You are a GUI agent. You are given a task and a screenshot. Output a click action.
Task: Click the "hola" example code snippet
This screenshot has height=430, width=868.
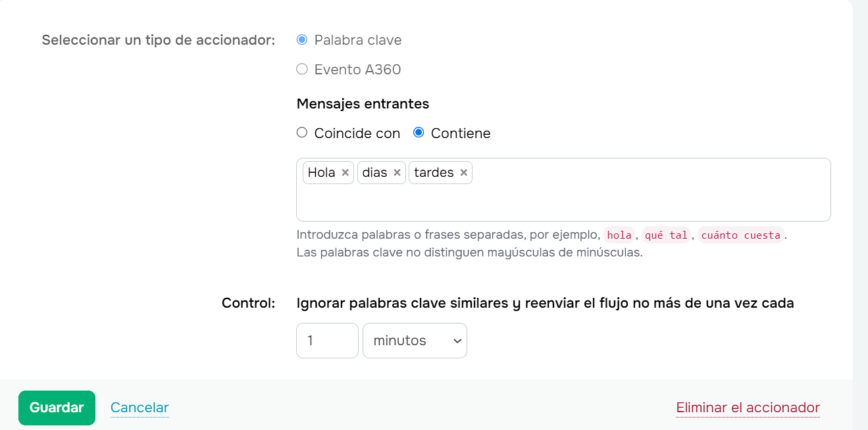point(619,235)
